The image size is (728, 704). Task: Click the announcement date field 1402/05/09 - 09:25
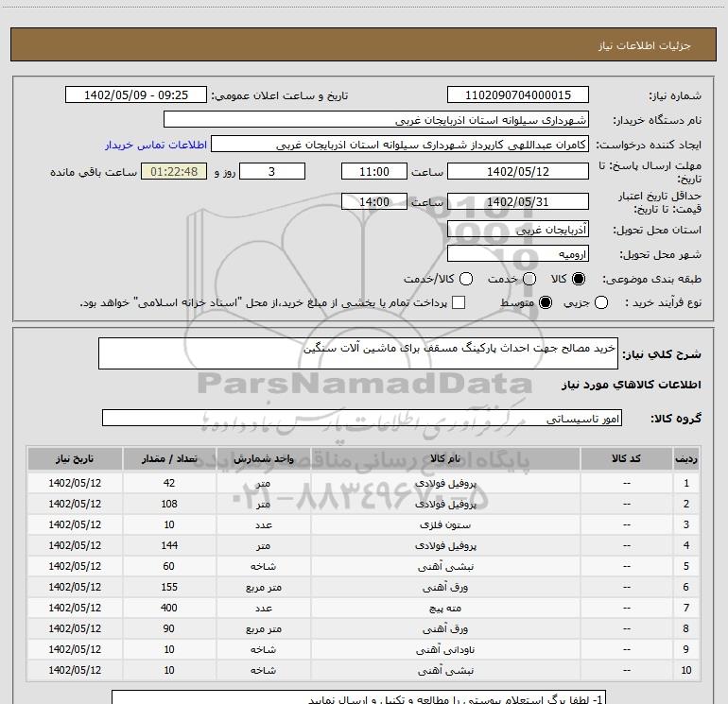point(136,95)
